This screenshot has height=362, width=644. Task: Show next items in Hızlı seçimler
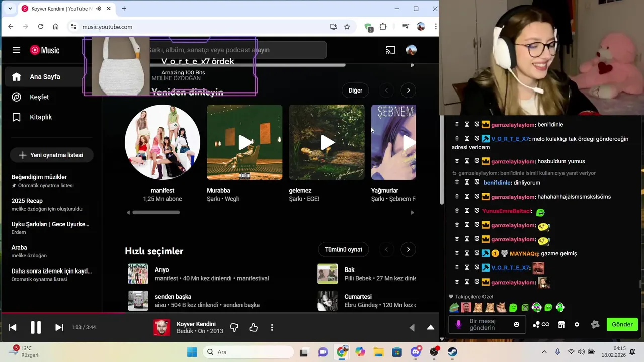pyautogui.click(x=408, y=249)
